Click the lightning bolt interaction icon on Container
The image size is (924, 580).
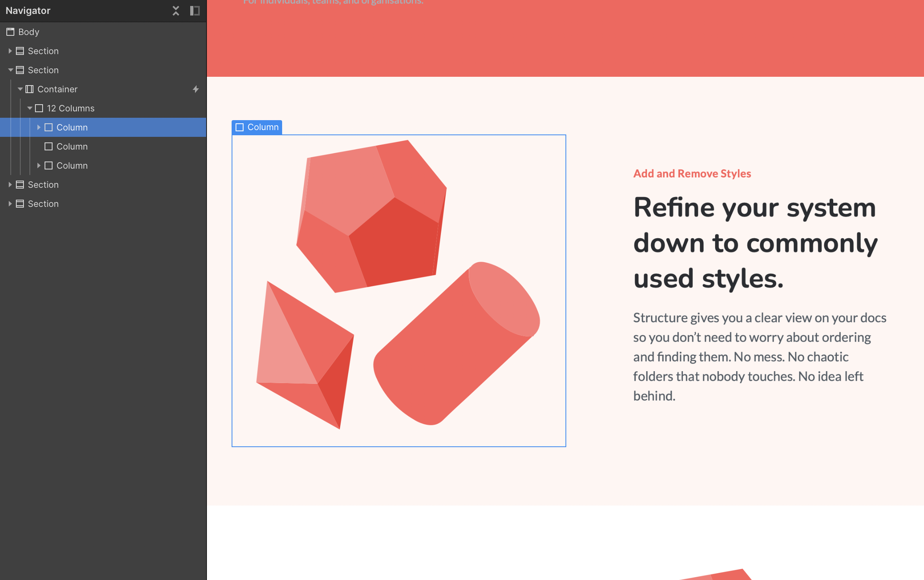[196, 89]
